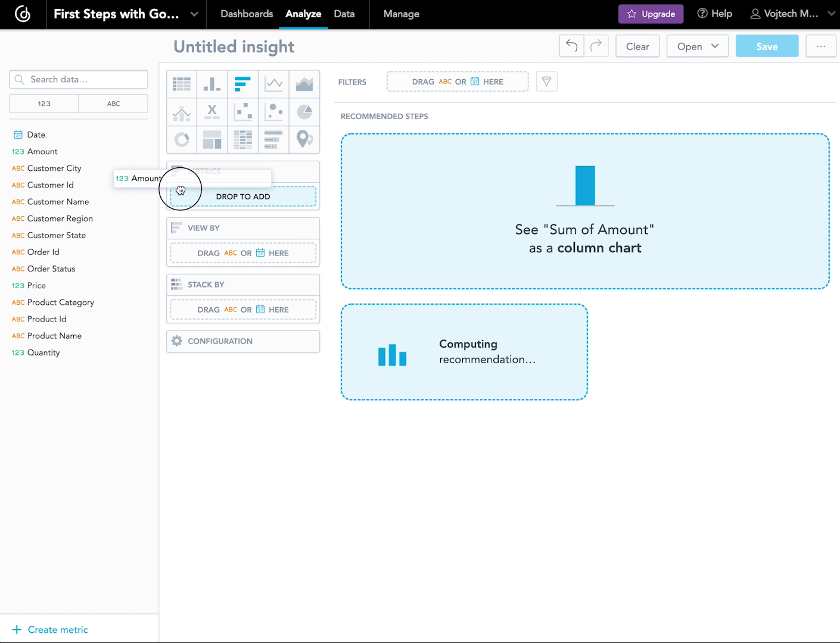
Task: Choose the Area chart visualization
Action: (x=304, y=83)
